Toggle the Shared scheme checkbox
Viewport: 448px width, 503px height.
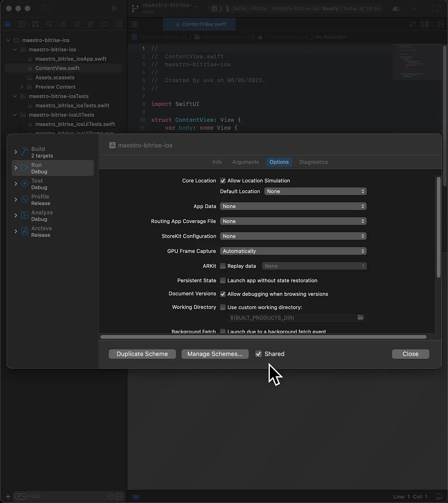(x=258, y=354)
